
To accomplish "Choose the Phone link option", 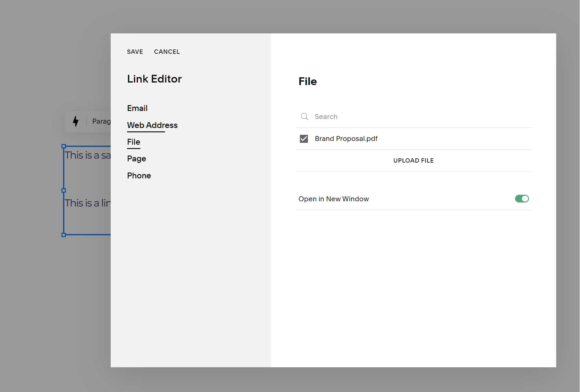I will 139,175.
